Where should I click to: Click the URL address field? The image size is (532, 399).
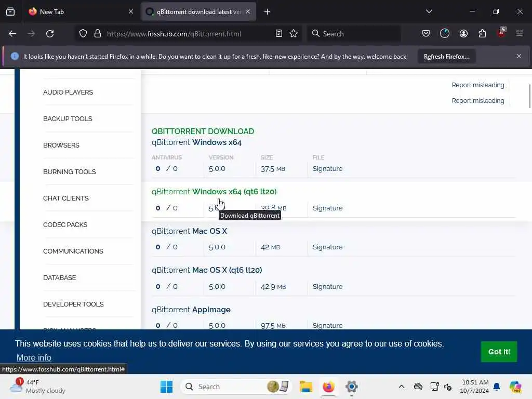pos(188,34)
